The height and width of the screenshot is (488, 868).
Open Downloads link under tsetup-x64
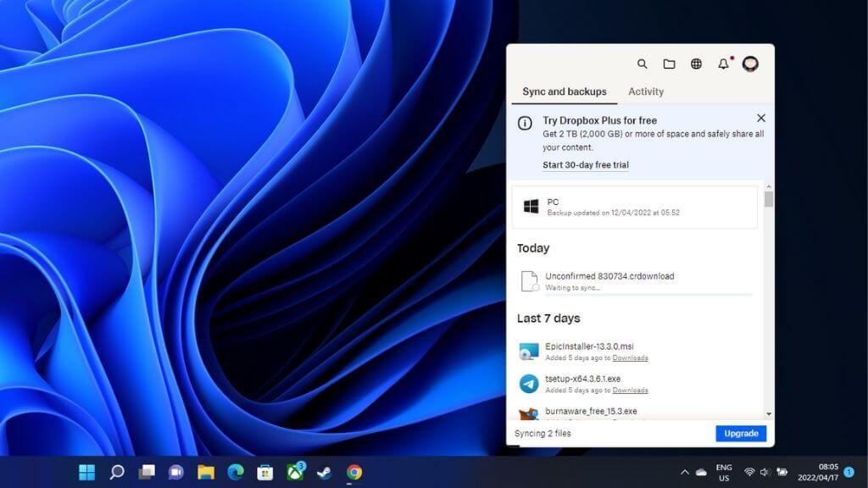[x=630, y=391]
